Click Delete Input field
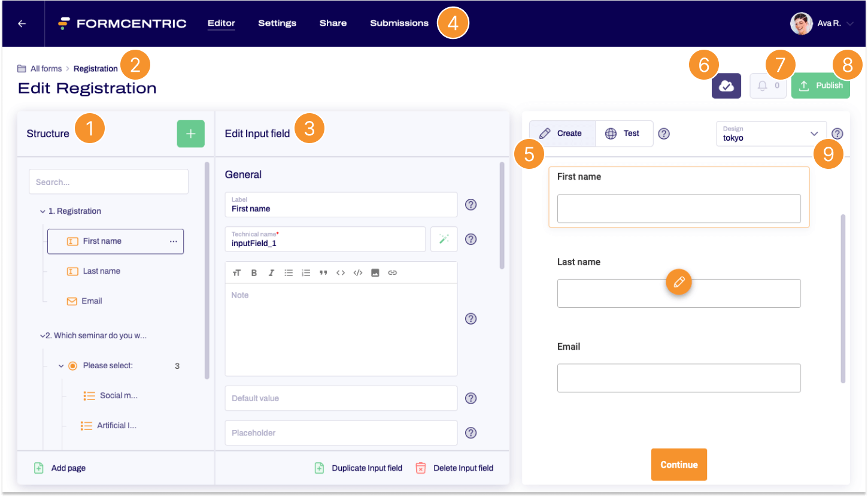The height and width of the screenshot is (497, 868). (455, 468)
